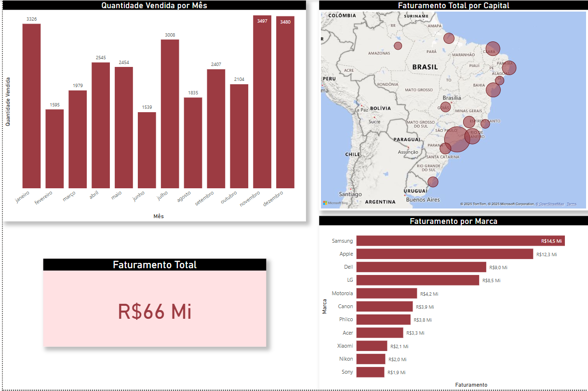Click the map bubble over Ceará
Viewport: 588px width, 391px height.
click(x=493, y=48)
